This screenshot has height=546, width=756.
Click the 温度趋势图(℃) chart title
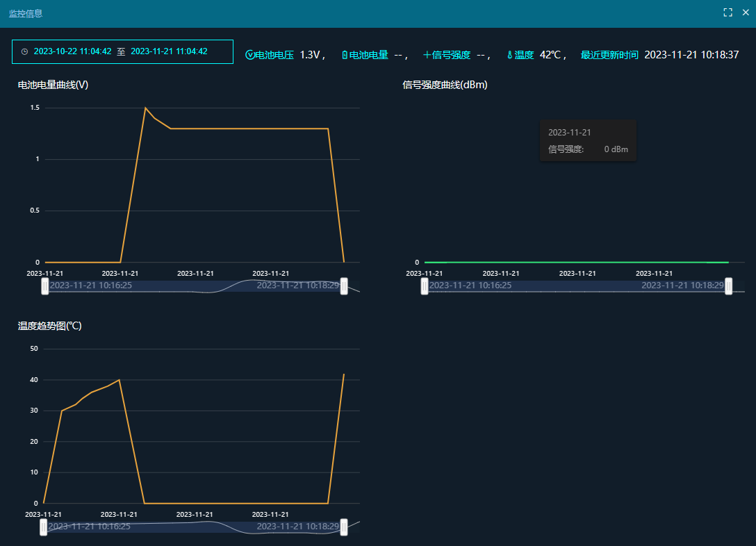coord(49,326)
